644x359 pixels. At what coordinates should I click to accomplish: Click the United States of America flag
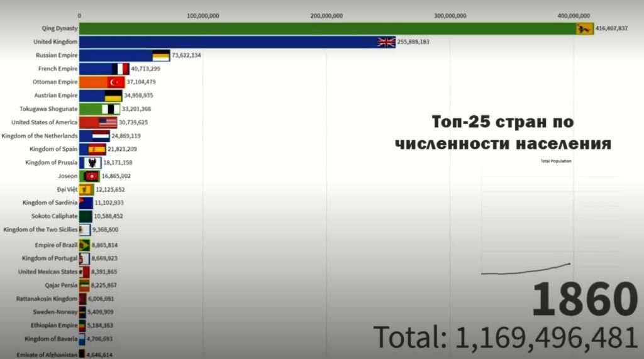tap(108, 123)
